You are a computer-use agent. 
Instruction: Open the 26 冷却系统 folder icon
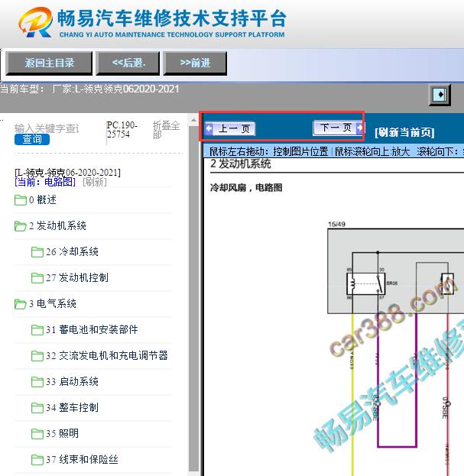(x=37, y=252)
